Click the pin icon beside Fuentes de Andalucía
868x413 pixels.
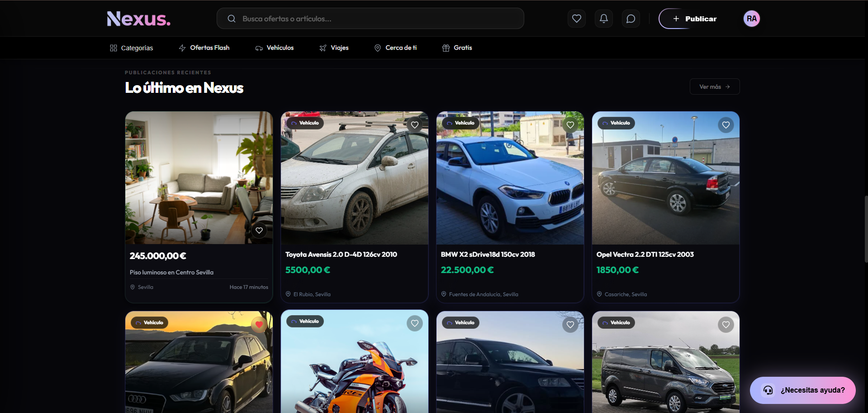click(444, 294)
